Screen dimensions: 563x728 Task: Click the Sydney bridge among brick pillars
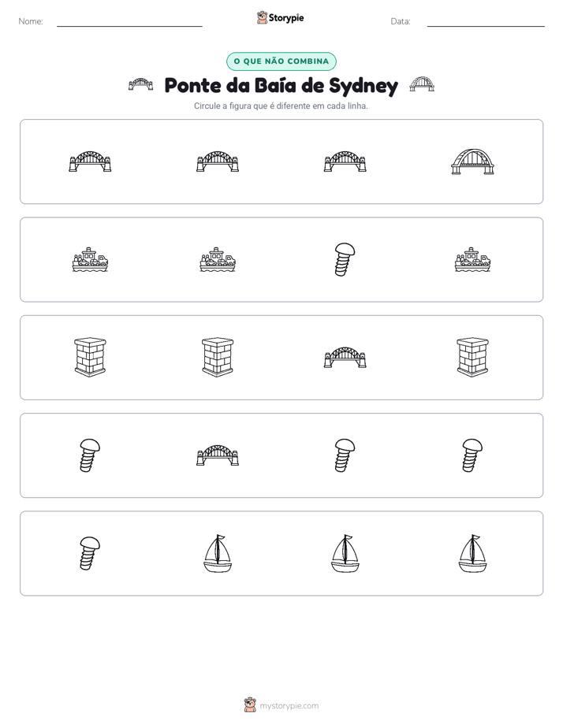(x=345, y=358)
